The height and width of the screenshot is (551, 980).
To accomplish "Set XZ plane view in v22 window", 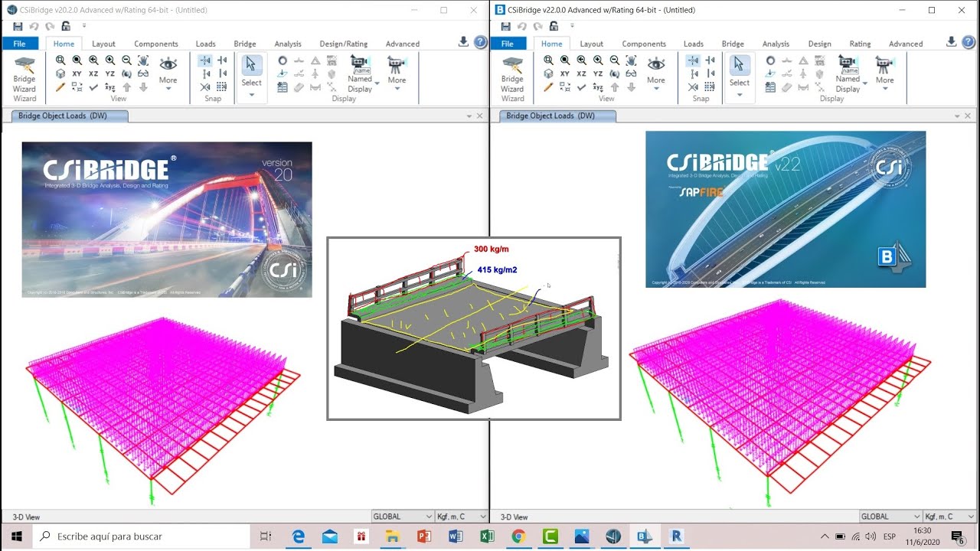I will (x=581, y=73).
